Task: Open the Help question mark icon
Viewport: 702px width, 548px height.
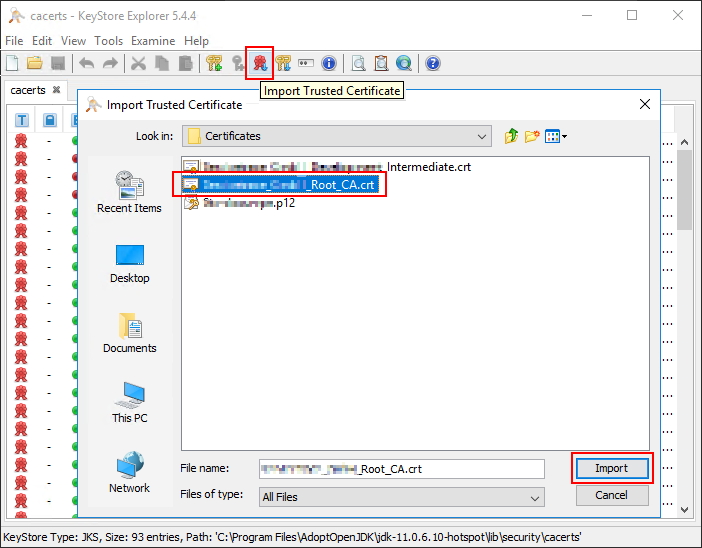Action: pos(433,64)
